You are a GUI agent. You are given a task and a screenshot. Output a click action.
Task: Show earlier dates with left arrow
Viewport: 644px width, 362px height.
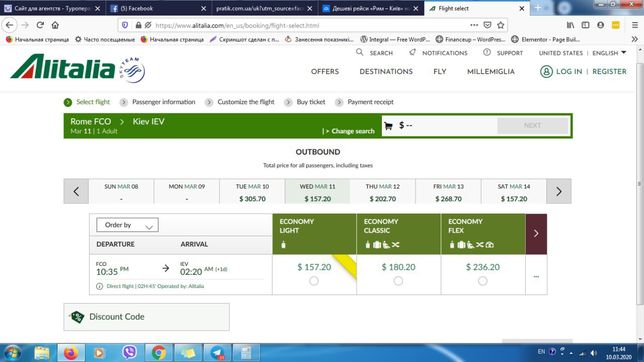pyautogui.click(x=76, y=191)
